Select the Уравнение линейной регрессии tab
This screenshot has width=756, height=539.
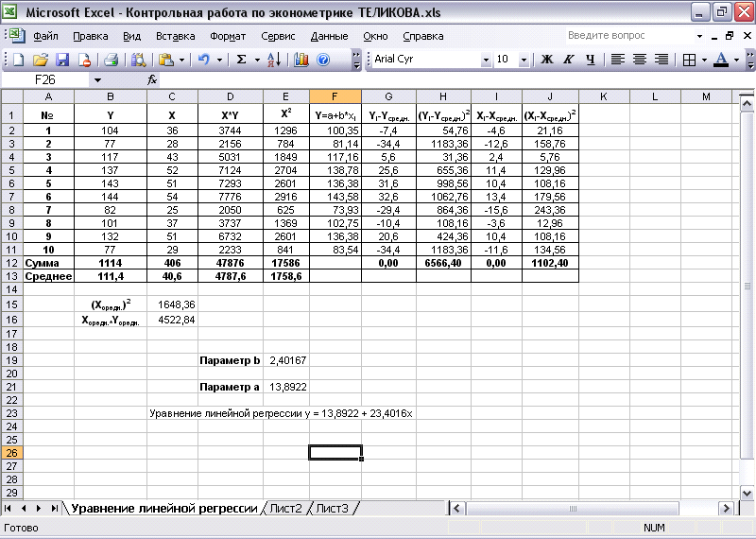point(164,508)
